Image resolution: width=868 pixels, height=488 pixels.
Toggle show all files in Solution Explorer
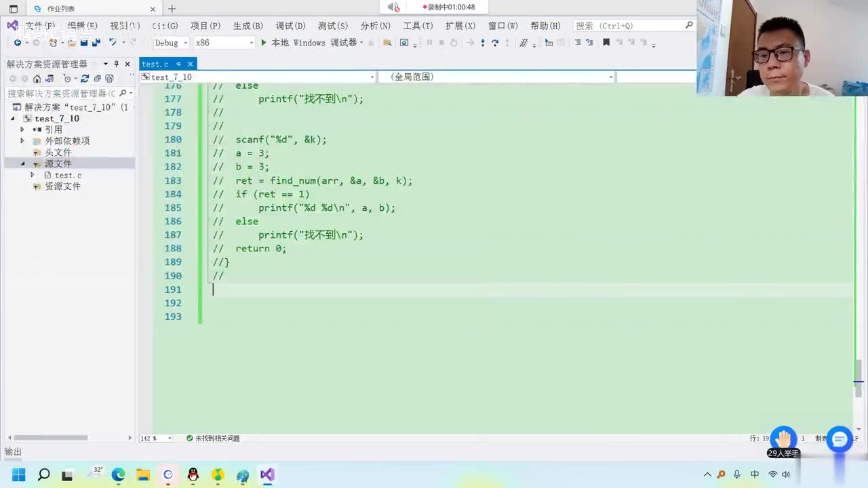tap(109, 79)
